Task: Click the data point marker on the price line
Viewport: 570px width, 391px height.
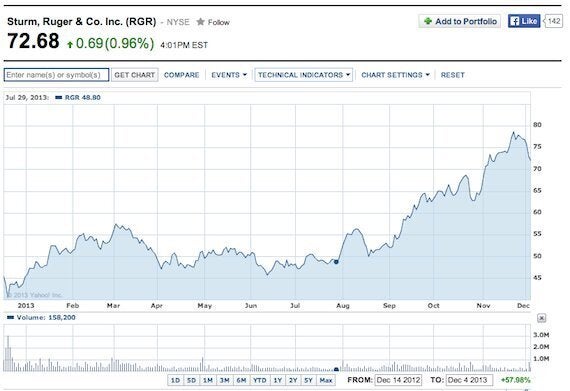Action: click(x=336, y=262)
